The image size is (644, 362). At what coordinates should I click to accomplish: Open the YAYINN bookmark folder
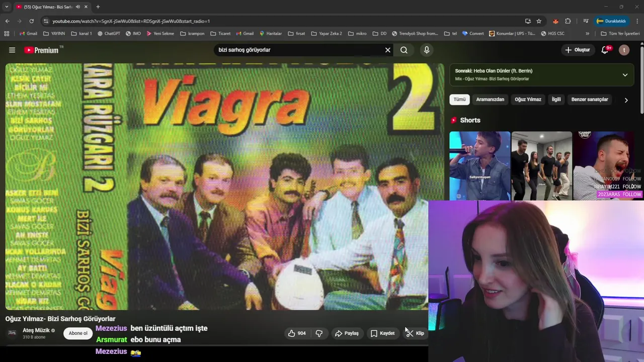click(x=54, y=34)
